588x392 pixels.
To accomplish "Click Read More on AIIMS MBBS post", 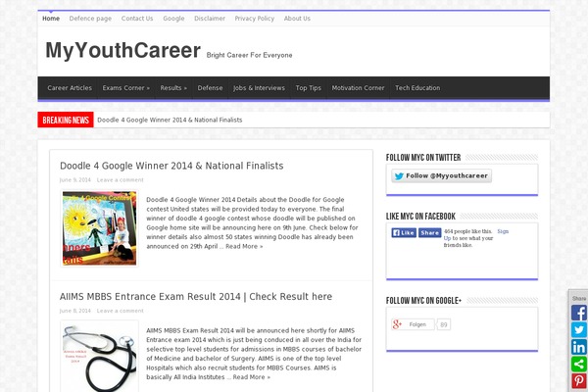I will (x=251, y=377).
